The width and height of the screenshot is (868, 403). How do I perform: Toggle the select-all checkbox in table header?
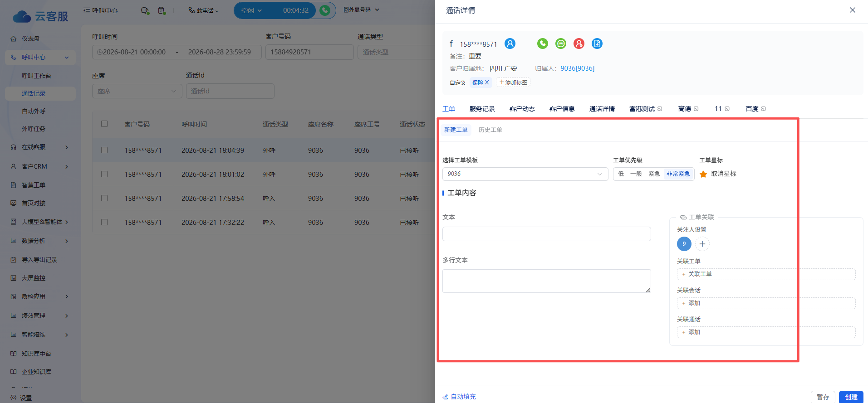(x=104, y=124)
